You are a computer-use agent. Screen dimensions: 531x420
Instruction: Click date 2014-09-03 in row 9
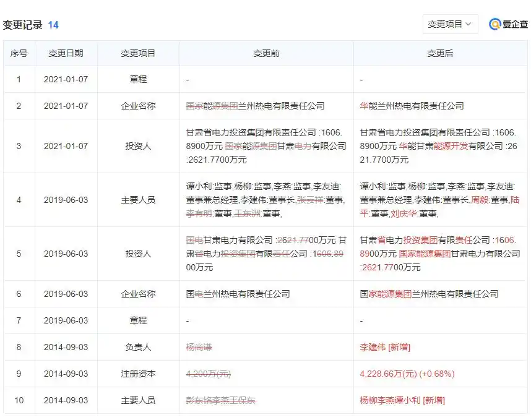(66, 374)
